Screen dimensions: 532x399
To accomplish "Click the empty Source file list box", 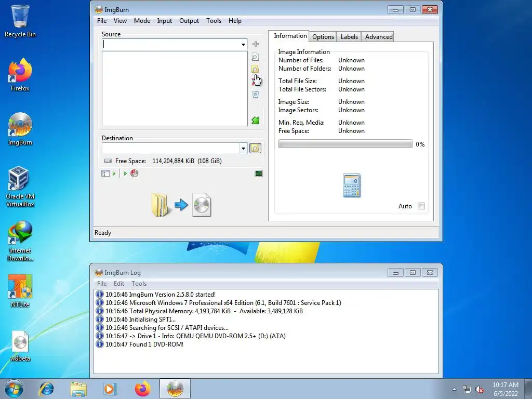I will point(175,88).
